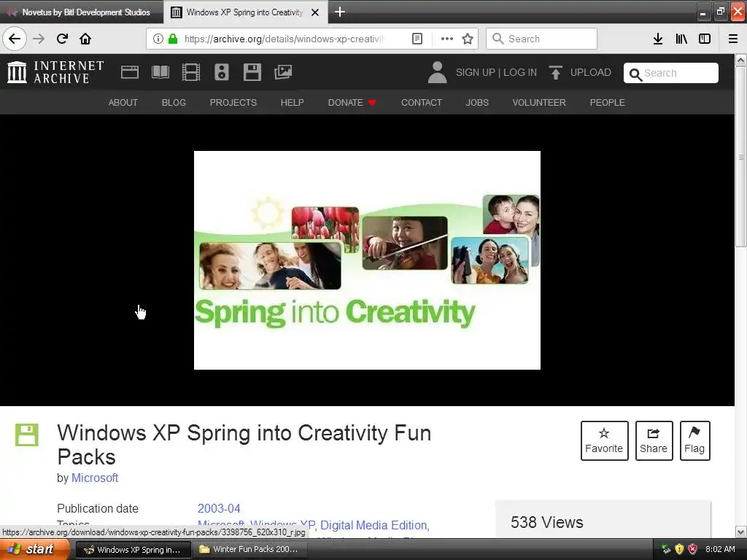Close the Windows XP Spring into Creativity tab

pos(315,12)
